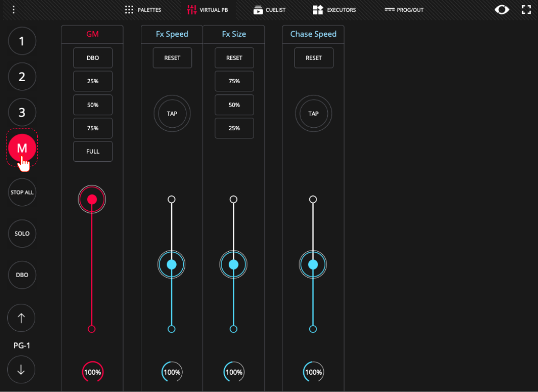
Task: Click the Fx Speed 100% value dial
Action: [172, 372]
